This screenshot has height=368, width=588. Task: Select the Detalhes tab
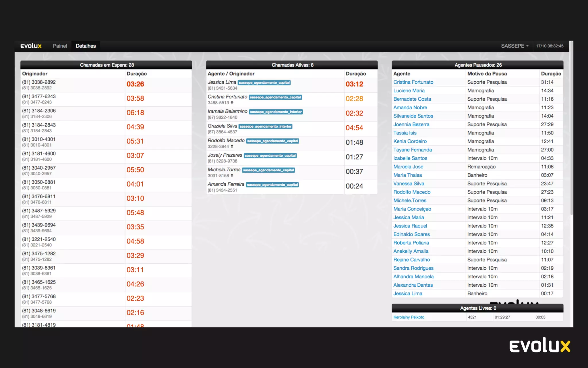pos(86,46)
